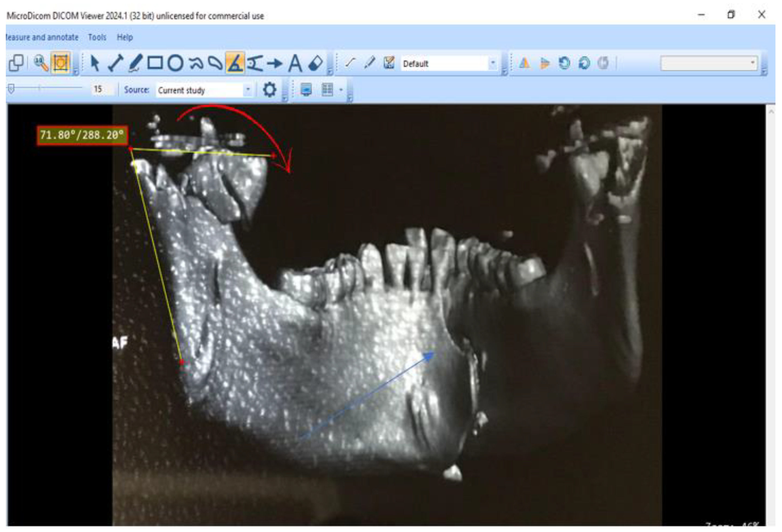Rotate the image counterclockwise
This screenshot has width=782, height=532.
(564, 63)
